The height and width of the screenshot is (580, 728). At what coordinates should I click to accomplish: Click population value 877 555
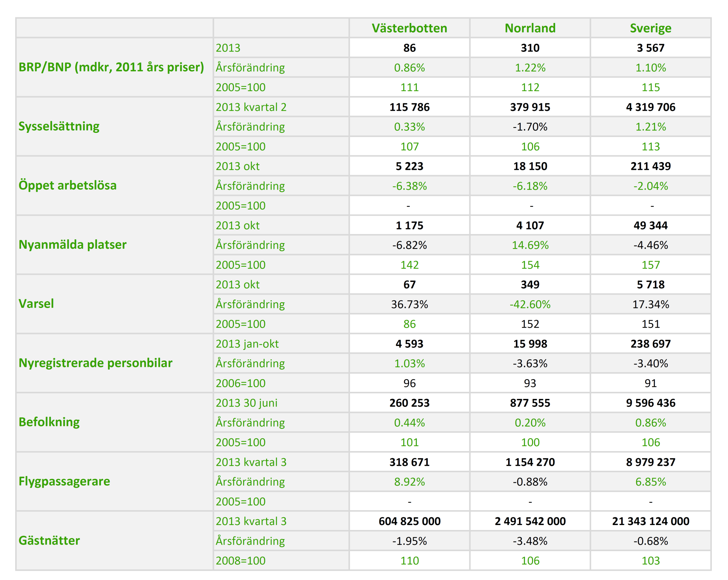pyautogui.click(x=530, y=403)
